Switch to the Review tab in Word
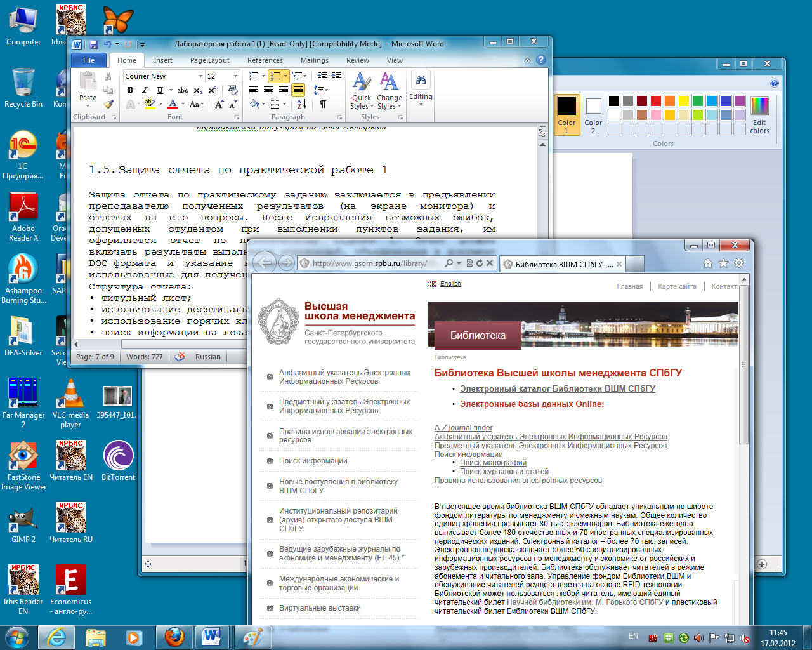 click(358, 60)
